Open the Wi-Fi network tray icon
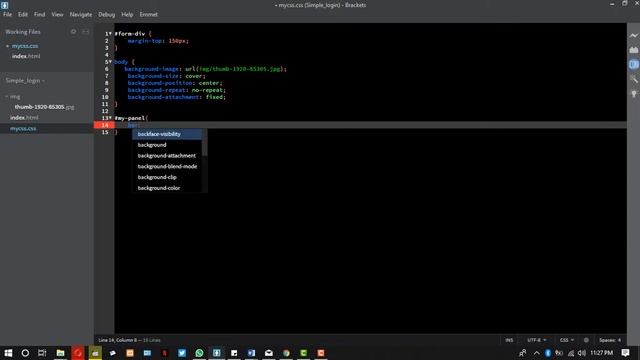Viewport: 640px width, 360px height. [x=571, y=353]
